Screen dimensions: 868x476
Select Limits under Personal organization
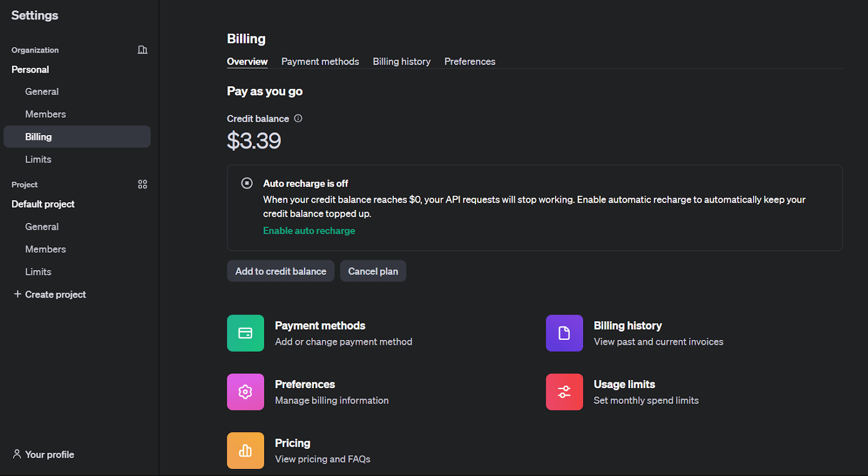pyautogui.click(x=38, y=159)
